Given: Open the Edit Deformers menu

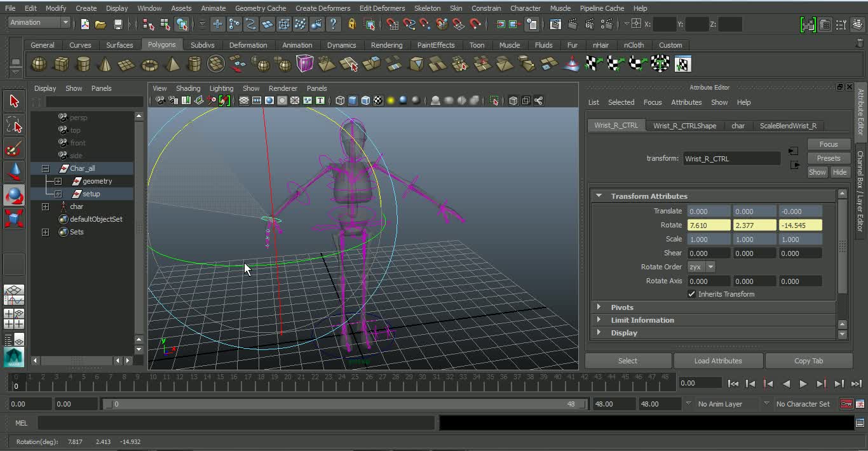Looking at the screenshot, I should click(382, 8).
